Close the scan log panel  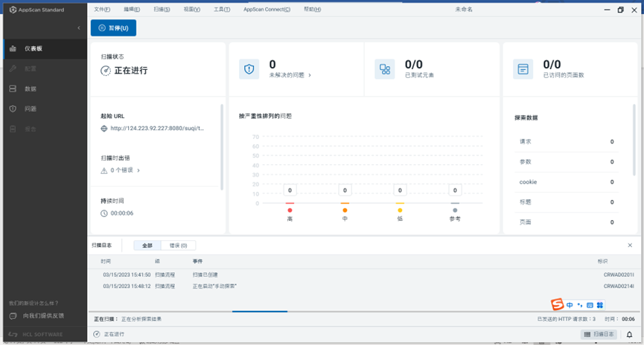(630, 245)
